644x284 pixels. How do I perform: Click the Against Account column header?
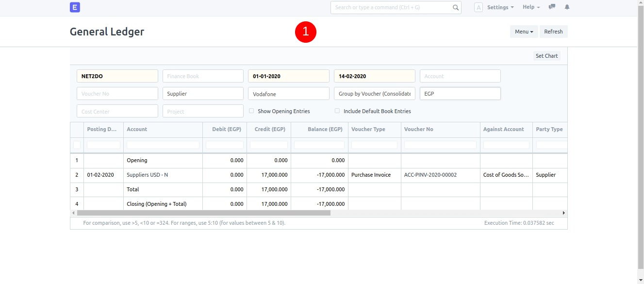pyautogui.click(x=506, y=130)
